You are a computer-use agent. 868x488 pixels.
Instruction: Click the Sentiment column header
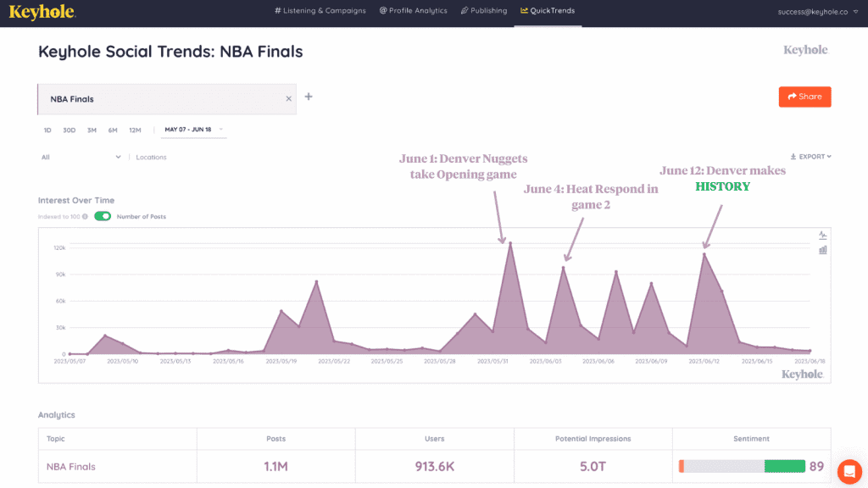tap(751, 439)
